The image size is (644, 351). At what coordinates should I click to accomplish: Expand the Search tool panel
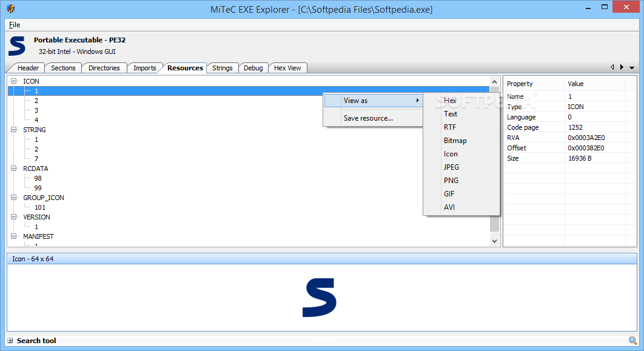[10, 340]
